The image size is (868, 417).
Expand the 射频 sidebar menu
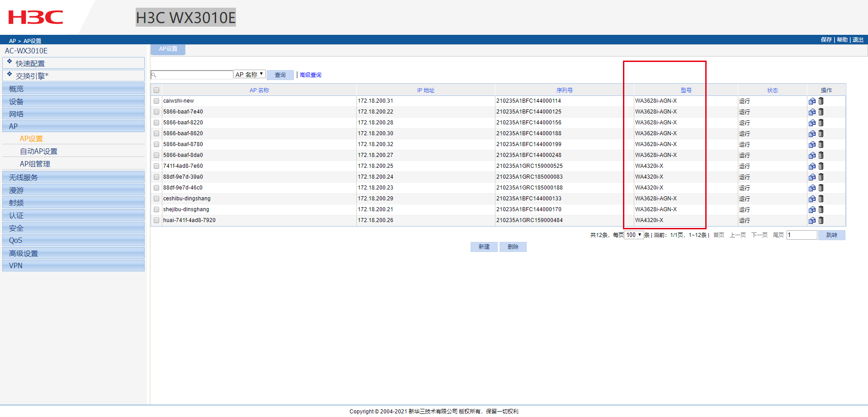pyautogui.click(x=74, y=203)
